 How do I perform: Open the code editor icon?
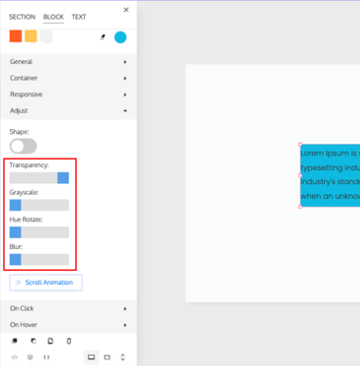point(14,357)
